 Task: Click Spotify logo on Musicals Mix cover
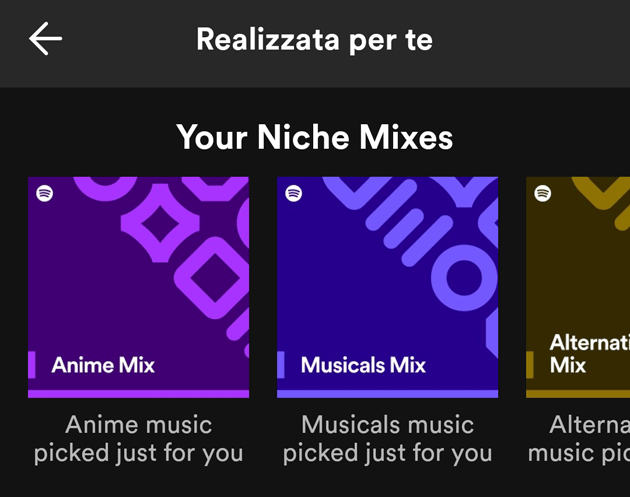click(294, 194)
